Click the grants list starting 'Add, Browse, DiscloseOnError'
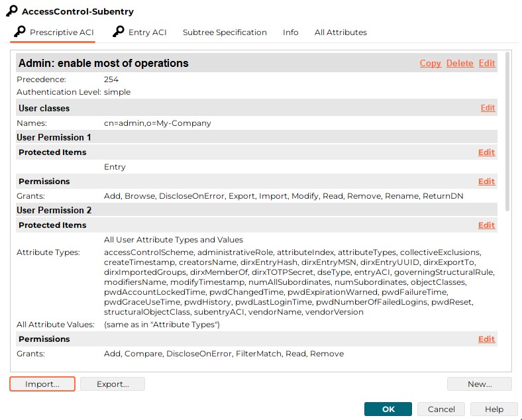The width and height of the screenshot is (522, 420). 284,196
